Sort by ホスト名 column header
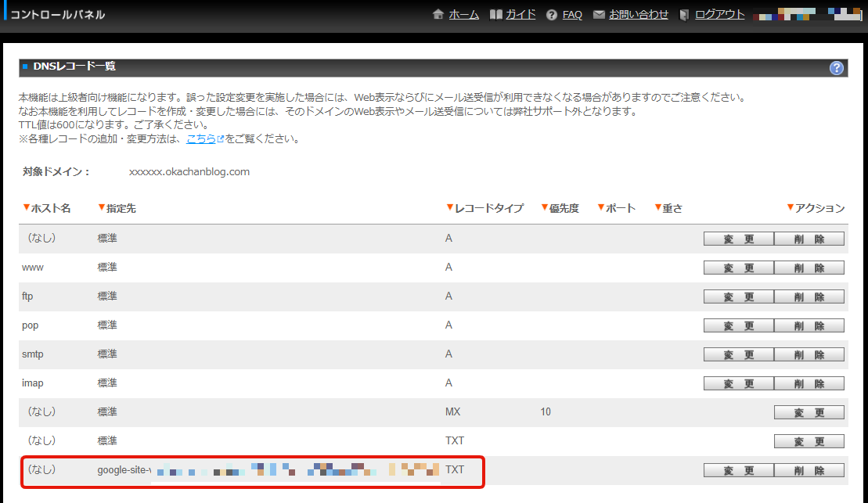This screenshot has height=503, width=868. click(x=51, y=208)
